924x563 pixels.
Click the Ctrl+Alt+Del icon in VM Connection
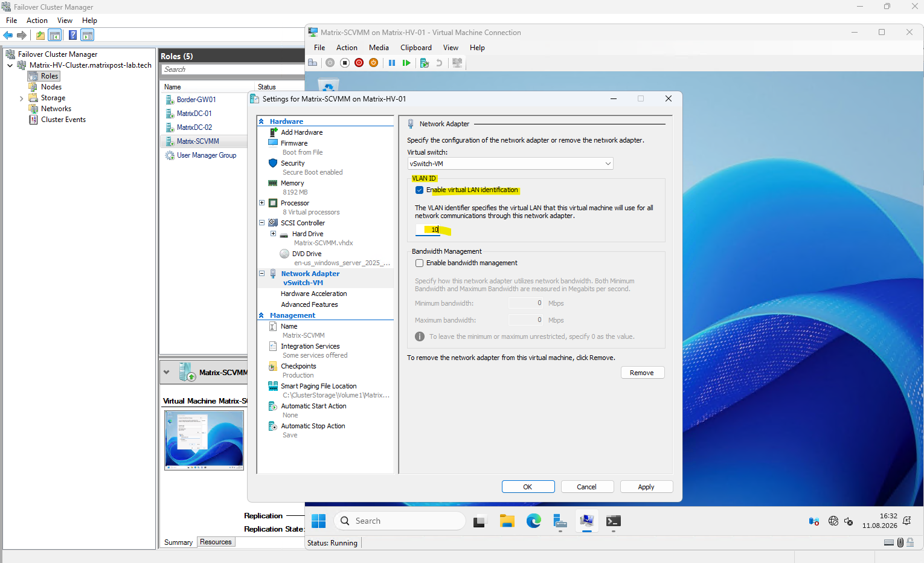pos(313,63)
